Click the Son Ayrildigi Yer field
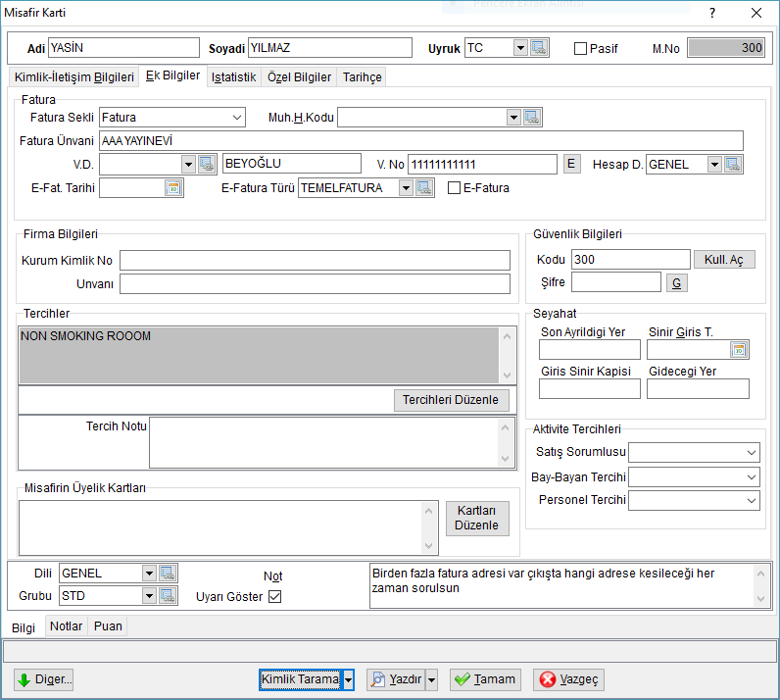Screen dimensions: 780x700 tap(590, 349)
